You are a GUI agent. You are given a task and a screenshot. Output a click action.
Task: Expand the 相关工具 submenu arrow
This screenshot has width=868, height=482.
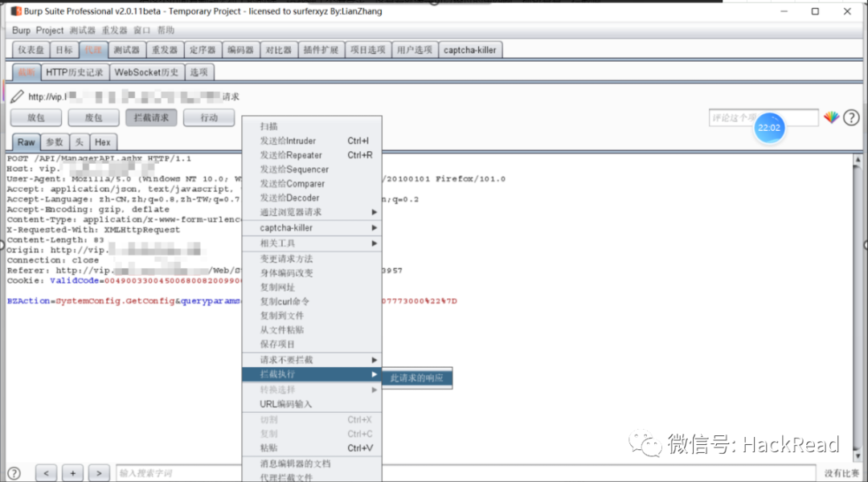[375, 243]
